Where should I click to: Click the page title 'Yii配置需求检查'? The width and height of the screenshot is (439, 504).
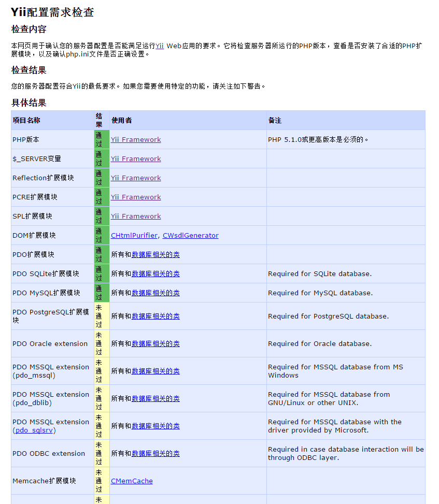(52, 12)
